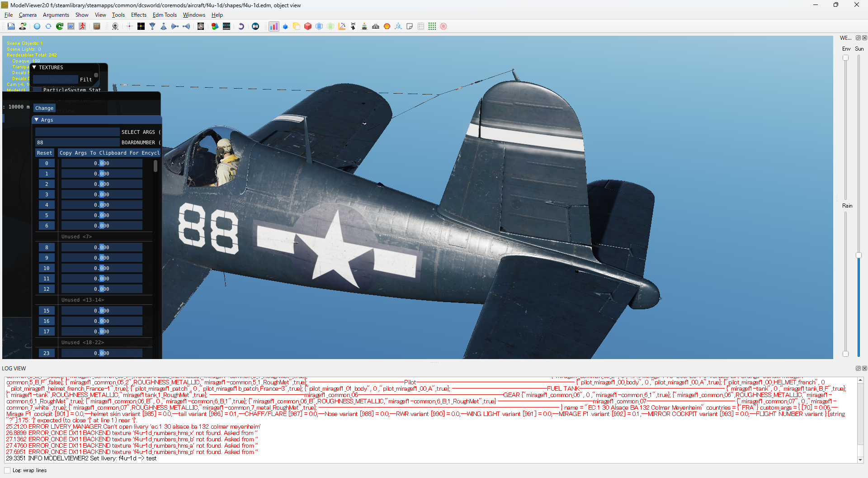Enable the Log wrap lines checkbox
The height and width of the screenshot is (478, 868).
click(x=7, y=470)
